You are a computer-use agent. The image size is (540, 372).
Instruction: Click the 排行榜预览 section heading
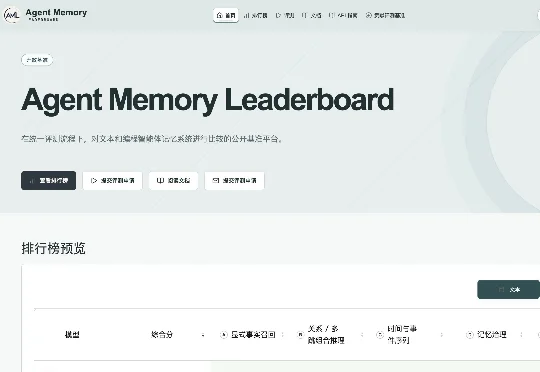53,248
